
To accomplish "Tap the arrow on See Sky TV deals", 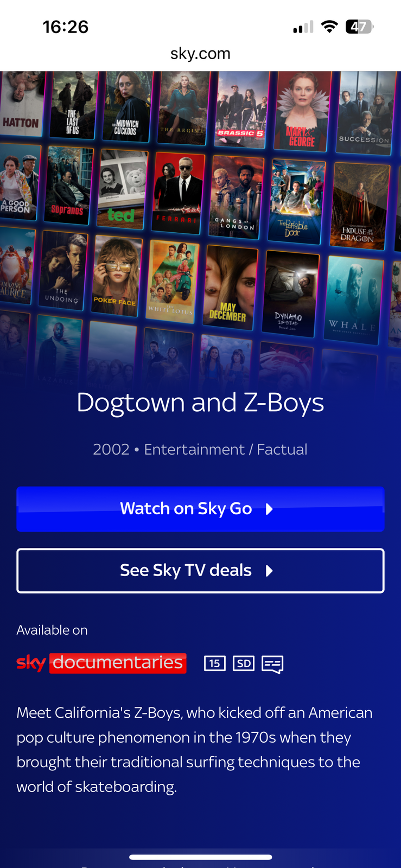I will [269, 571].
